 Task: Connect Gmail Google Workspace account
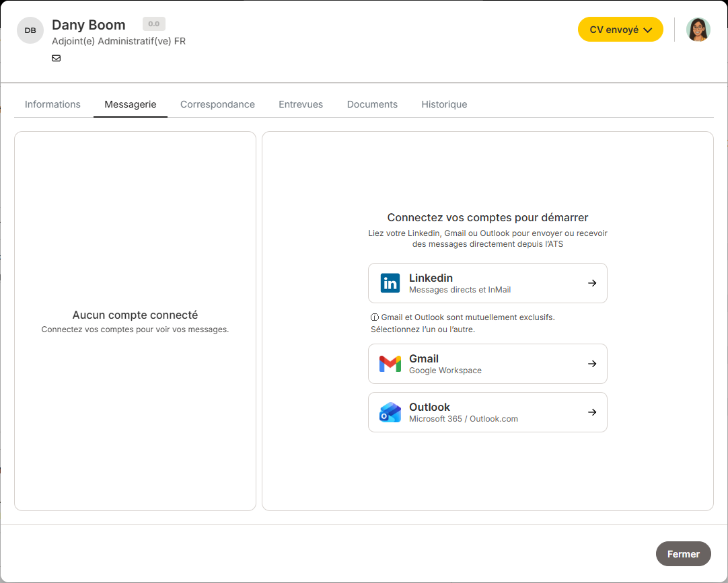488,364
